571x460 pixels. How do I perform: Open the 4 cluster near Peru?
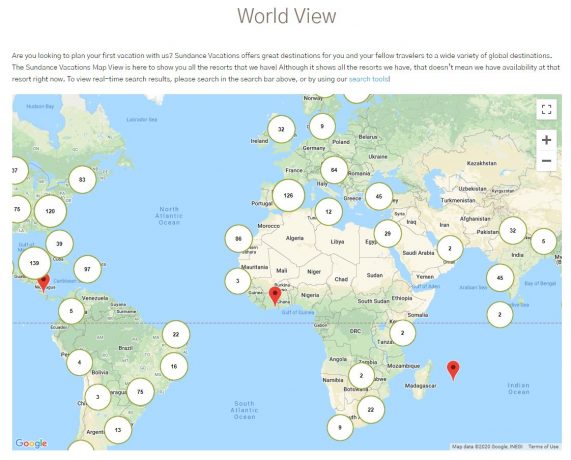79,362
